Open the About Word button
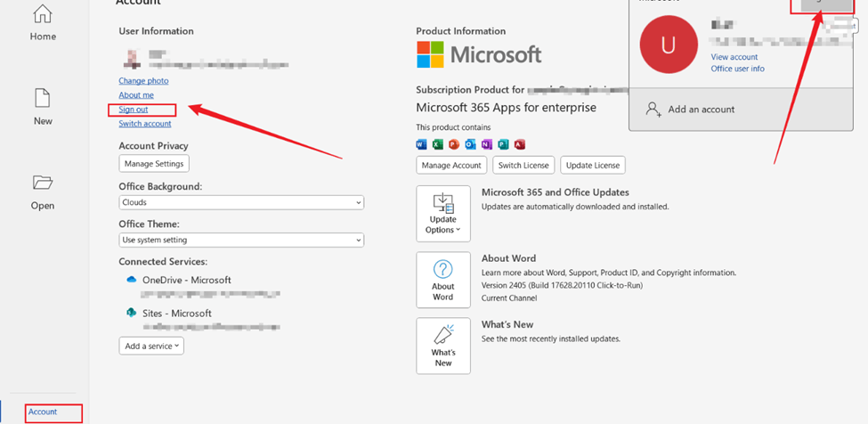 [443, 280]
